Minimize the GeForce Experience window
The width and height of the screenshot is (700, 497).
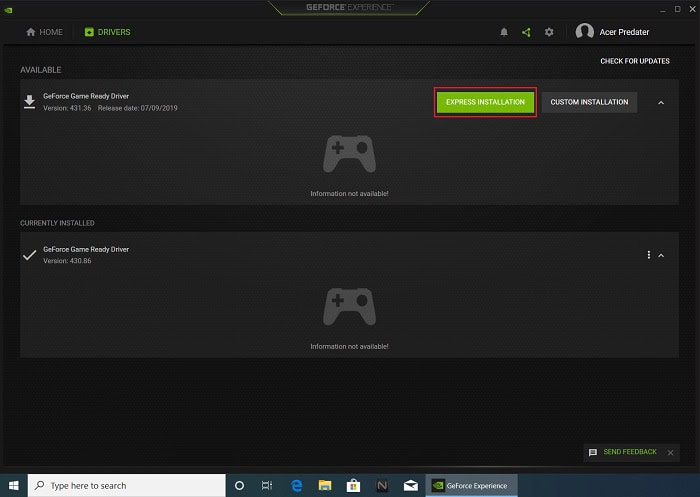tap(663, 9)
